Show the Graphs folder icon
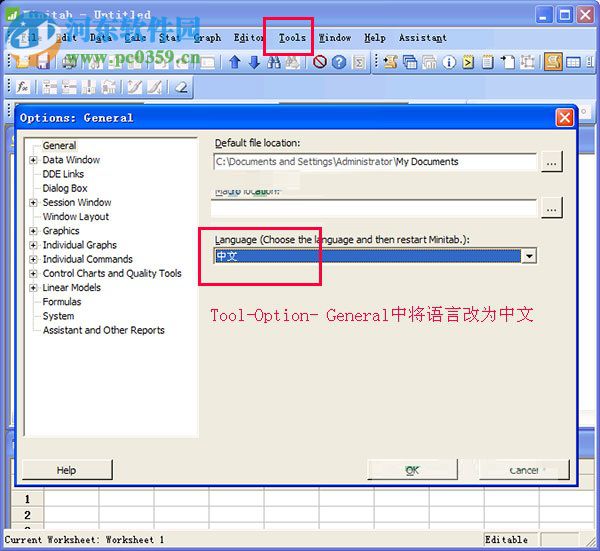This screenshot has height=551, width=600. point(429,62)
